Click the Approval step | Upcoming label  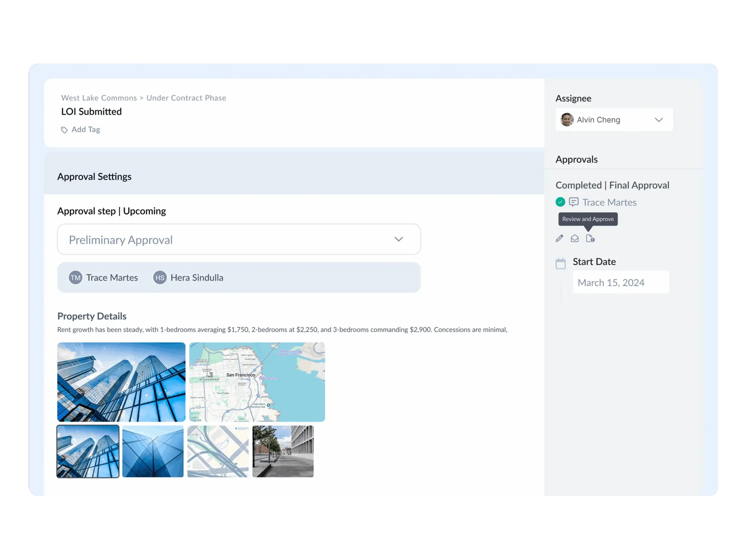click(x=111, y=211)
